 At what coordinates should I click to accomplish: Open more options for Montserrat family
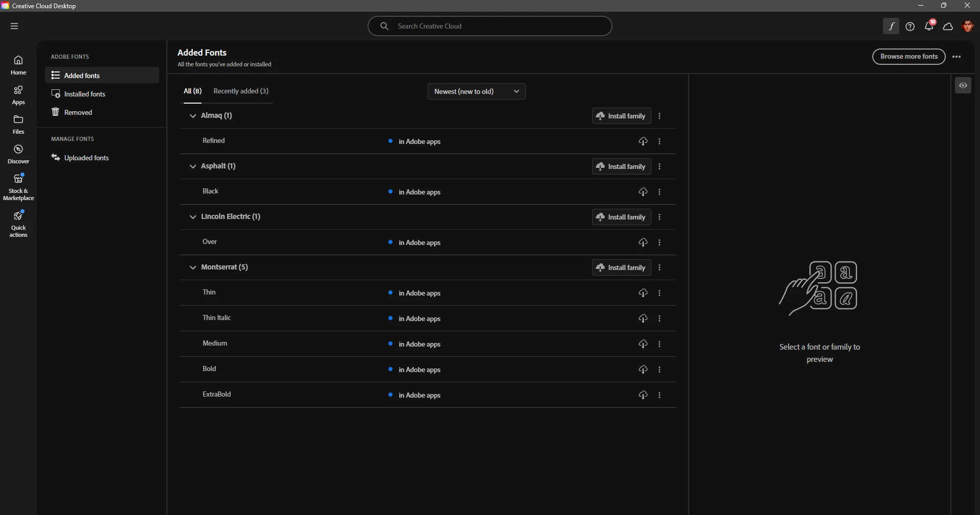[x=659, y=267]
